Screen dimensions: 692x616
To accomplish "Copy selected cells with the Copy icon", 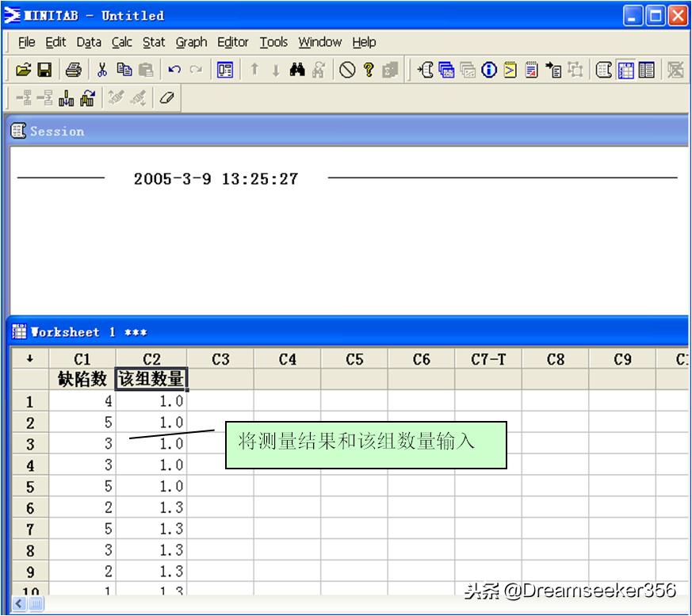I will [x=124, y=70].
